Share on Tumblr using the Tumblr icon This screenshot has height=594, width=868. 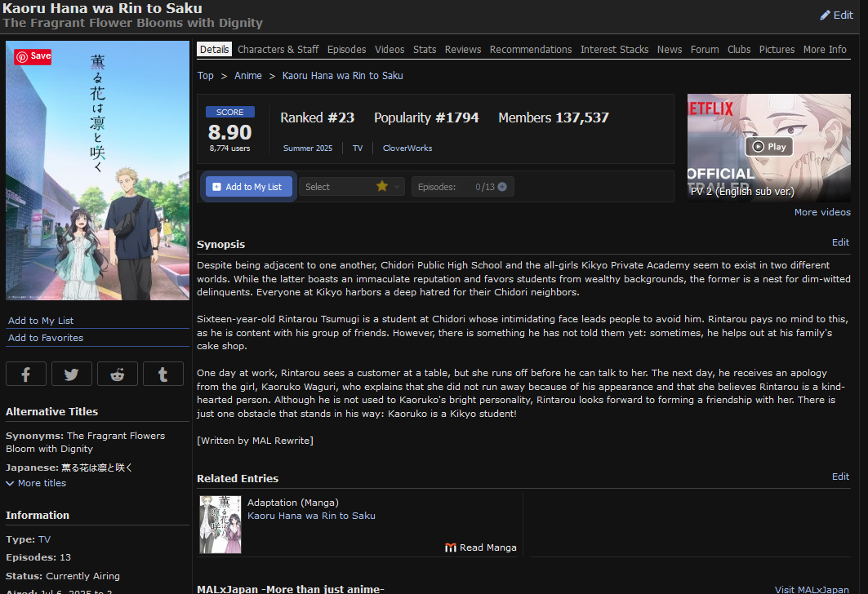(162, 374)
